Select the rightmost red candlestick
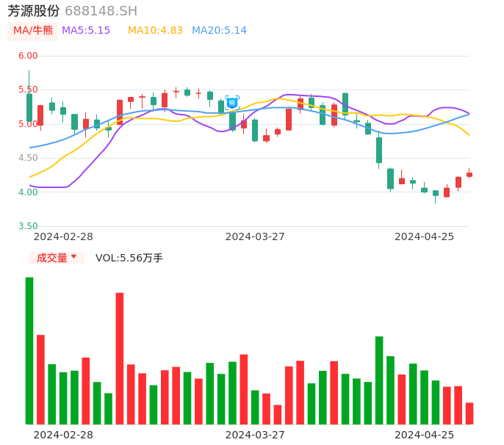Screen dimensions: 504x445 click(x=469, y=175)
